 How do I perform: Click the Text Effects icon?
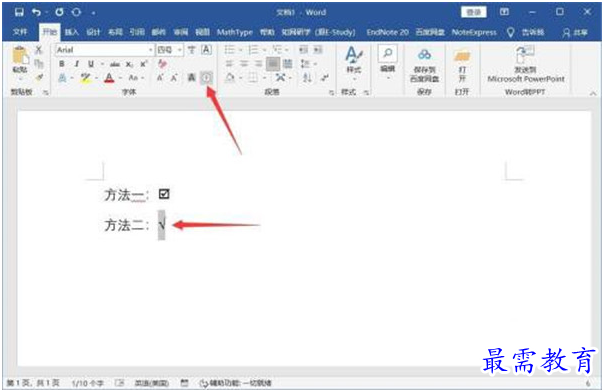[62, 78]
